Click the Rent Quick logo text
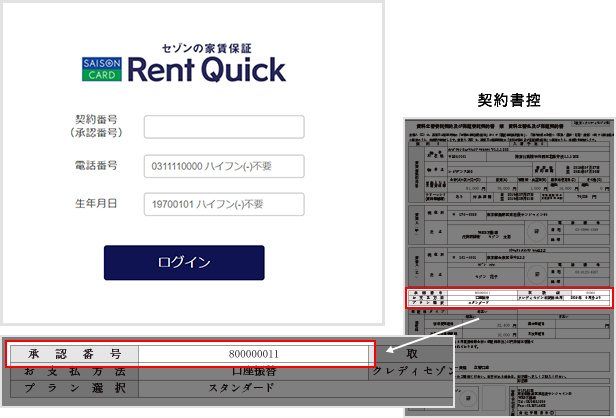616x418 pixels. [207, 70]
